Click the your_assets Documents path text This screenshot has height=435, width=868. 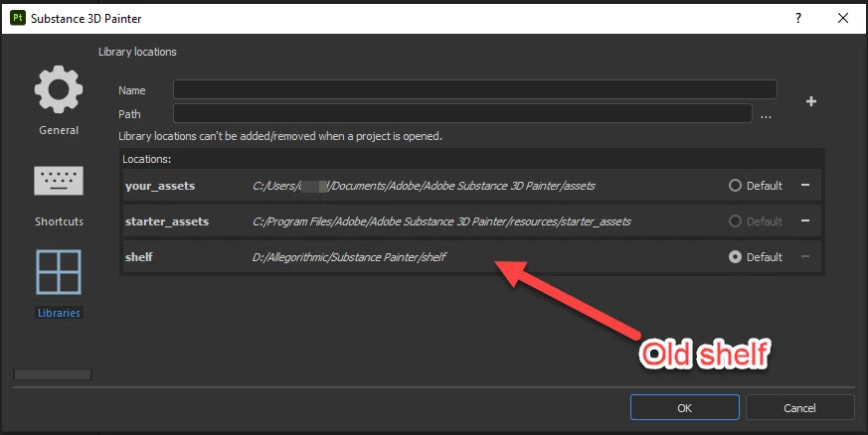point(424,186)
